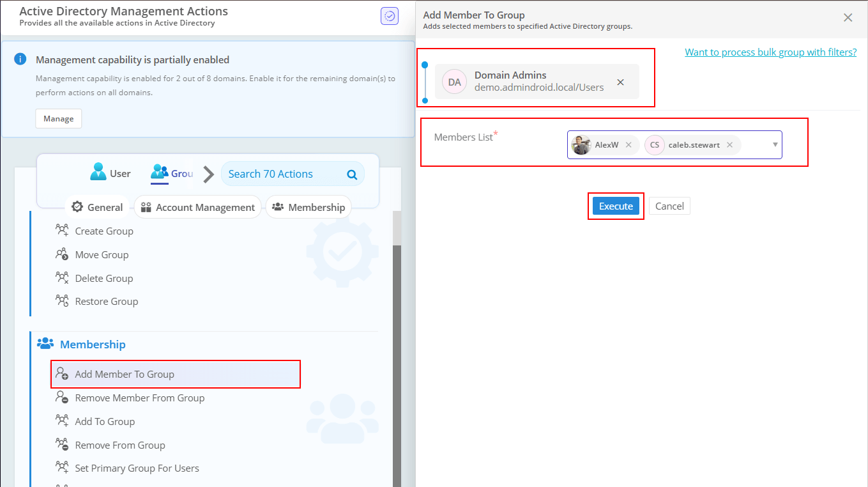Screen dimensions: 868x487
Task: Select the Move Group action icon
Action: click(62, 254)
